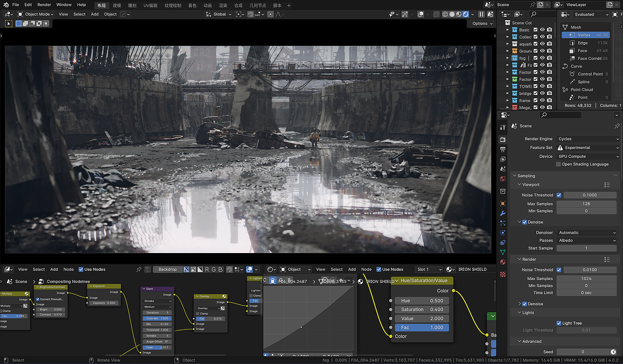Viewport: 623px width, 364px height.
Task: Select rendered viewport shading
Action: (466, 14)
